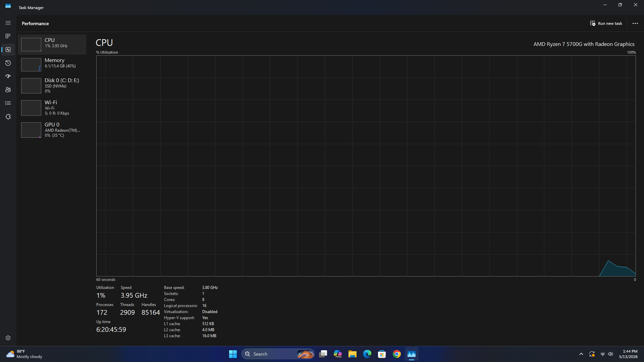Open Task View from the taskbar

[323, 354]
